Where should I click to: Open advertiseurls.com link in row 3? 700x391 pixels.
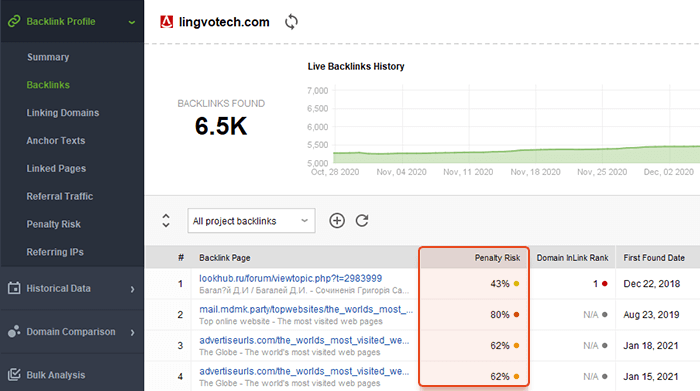pyautogui.click(x=304, y=341)
